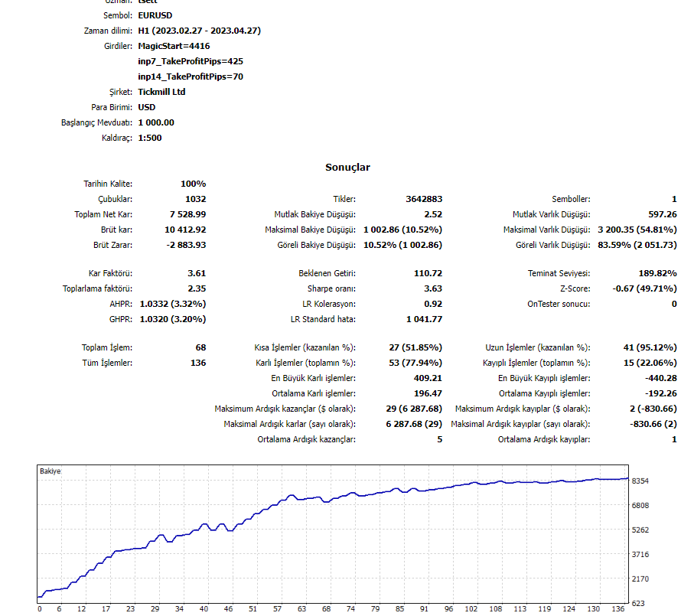Click the 1032 Çubuklar value
Screen dimensions: 694x616
click(196, 199)
